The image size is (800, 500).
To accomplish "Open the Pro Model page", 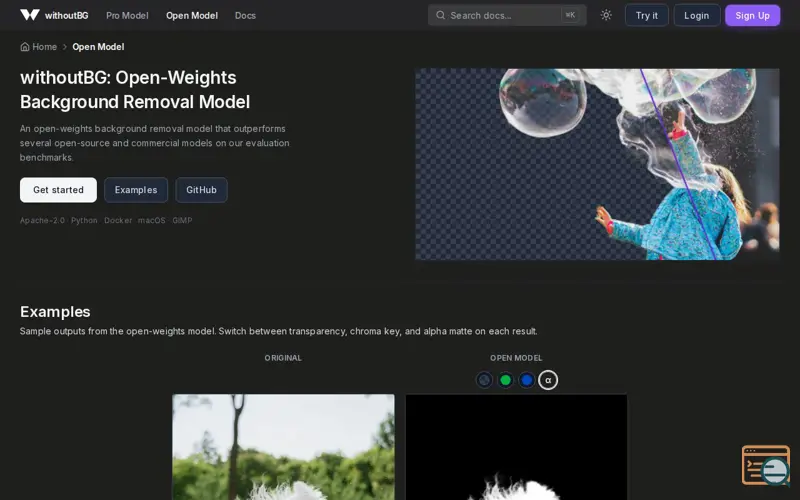I will (x=127, y=15).
